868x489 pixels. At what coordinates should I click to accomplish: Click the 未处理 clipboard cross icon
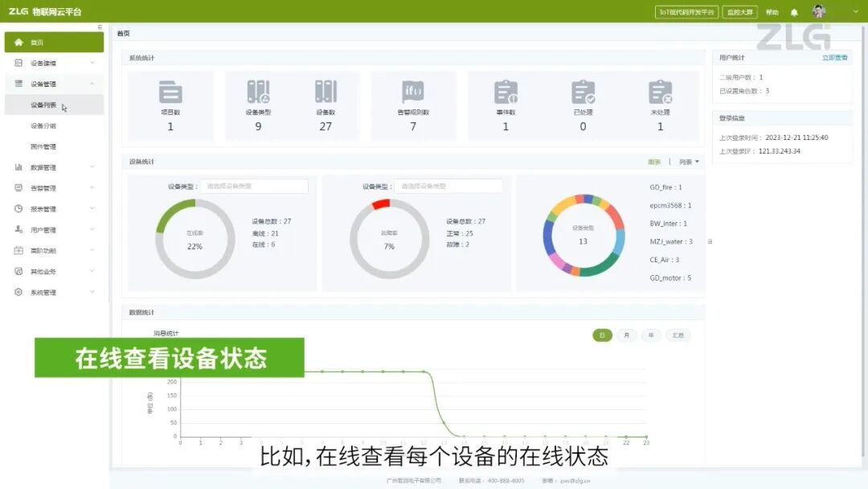pos(660,92)
